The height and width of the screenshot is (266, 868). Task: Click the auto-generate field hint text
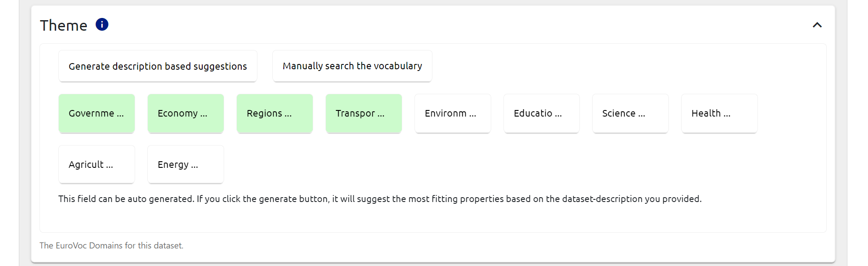tap(380, 199)
